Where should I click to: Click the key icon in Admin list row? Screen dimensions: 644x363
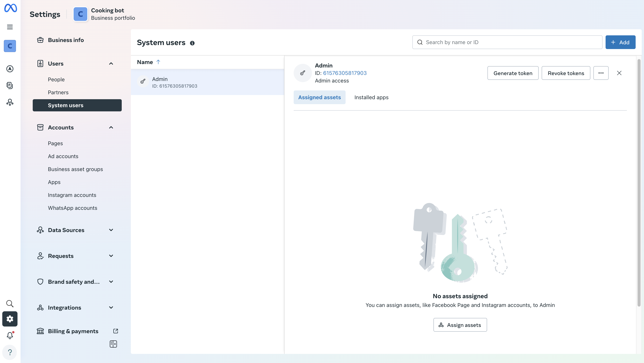(143, 82)
